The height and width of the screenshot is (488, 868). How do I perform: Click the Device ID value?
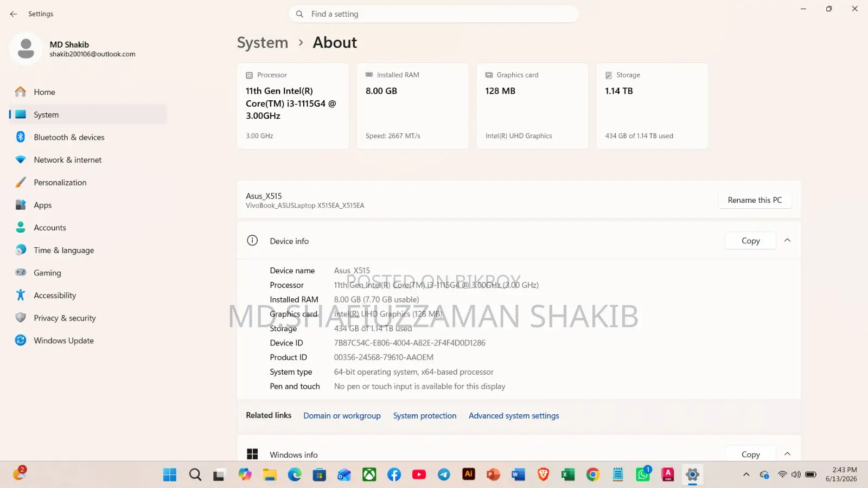[x=410, y=343]
